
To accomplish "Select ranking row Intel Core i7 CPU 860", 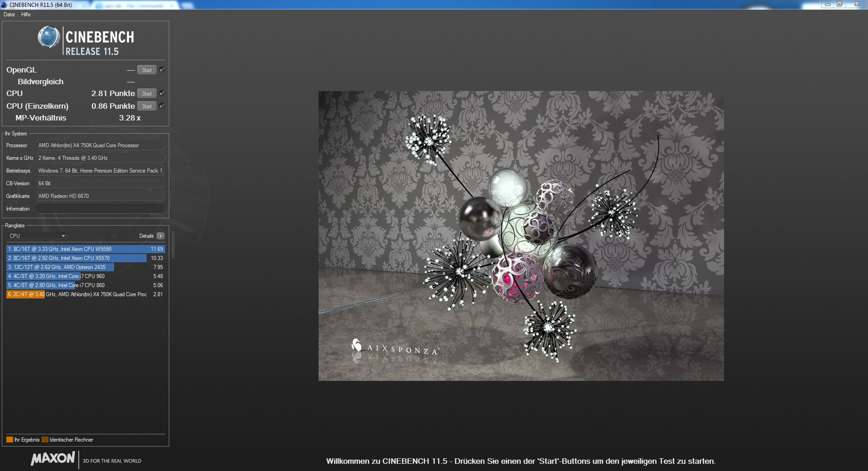I will pos(86,285).
